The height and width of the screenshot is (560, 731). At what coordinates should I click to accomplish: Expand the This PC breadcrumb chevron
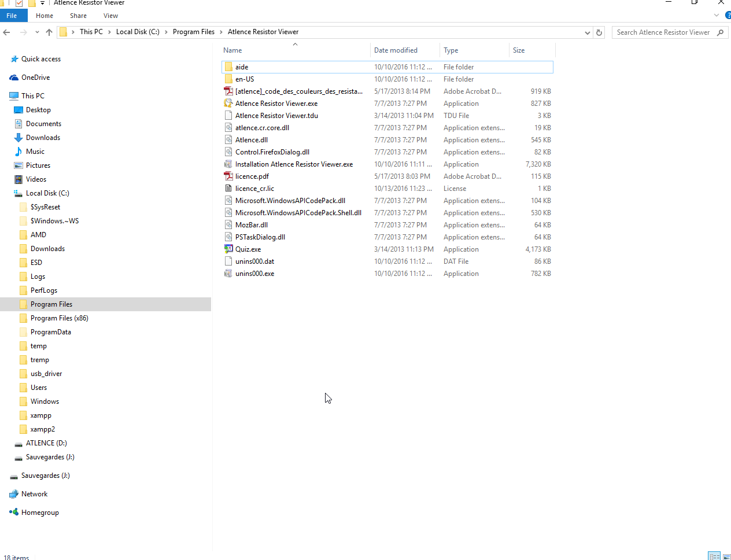(109, 32)
